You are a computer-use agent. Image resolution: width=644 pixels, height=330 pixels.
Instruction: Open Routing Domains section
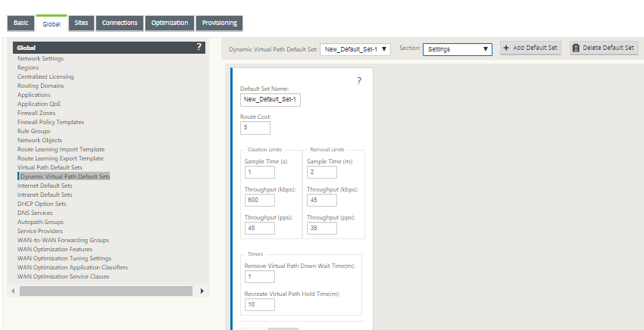point(40,86)
